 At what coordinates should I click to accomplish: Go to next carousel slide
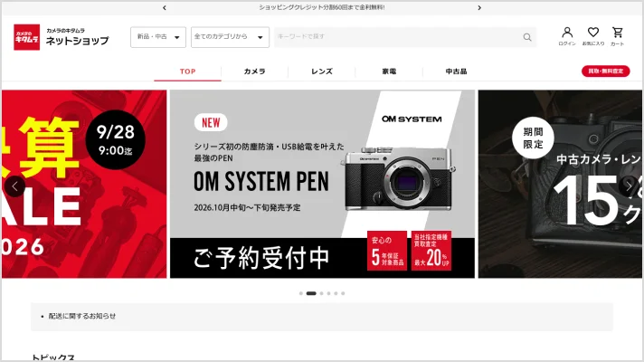point(629,186)
